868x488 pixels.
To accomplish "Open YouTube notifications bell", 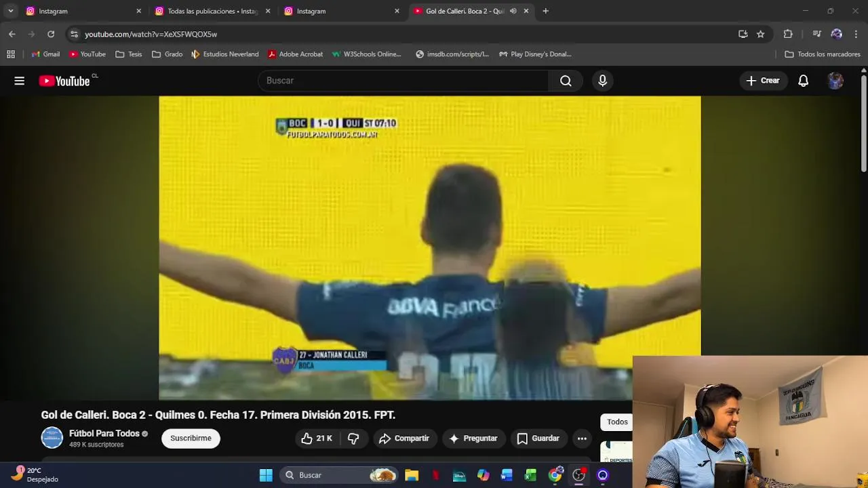I will point(803,81).
